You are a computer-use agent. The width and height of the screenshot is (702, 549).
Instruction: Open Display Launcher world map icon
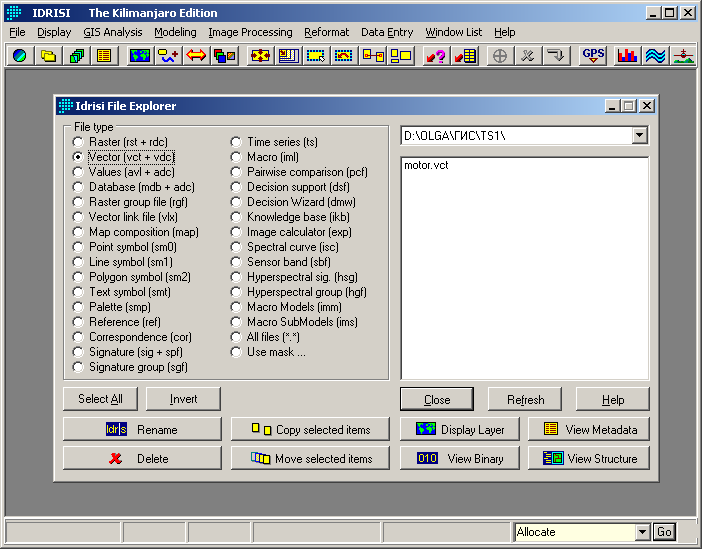(140, 56)
